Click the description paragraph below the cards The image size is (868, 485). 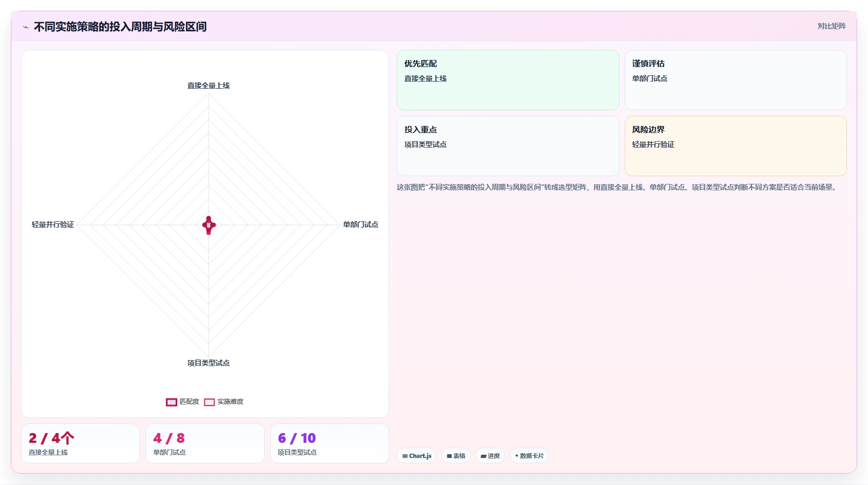tap(617, 187)
